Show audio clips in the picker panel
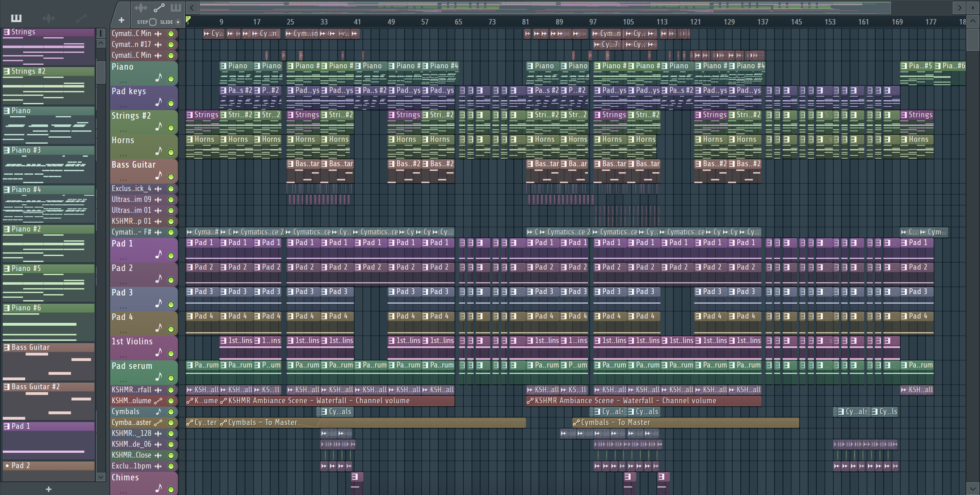This screenshot has height=495, width=980. click(49, 18)
